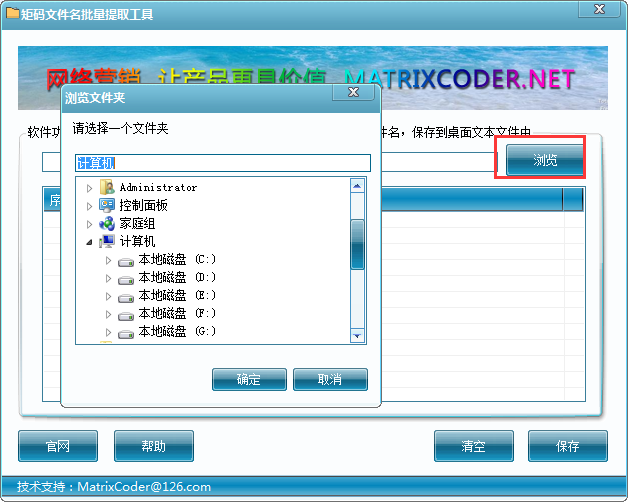
Task: Expand the 本地磁盘 (G:) node
Action: click(x=108, y=332)
